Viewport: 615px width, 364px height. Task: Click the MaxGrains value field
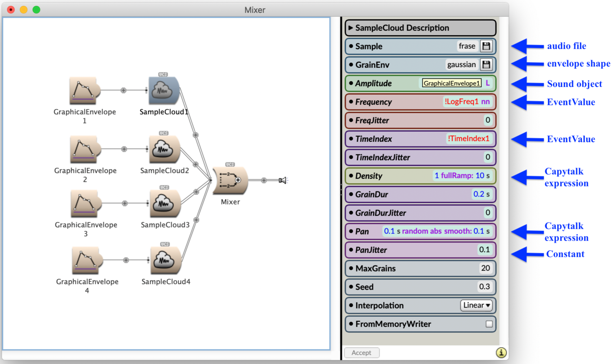coord(485,268)
